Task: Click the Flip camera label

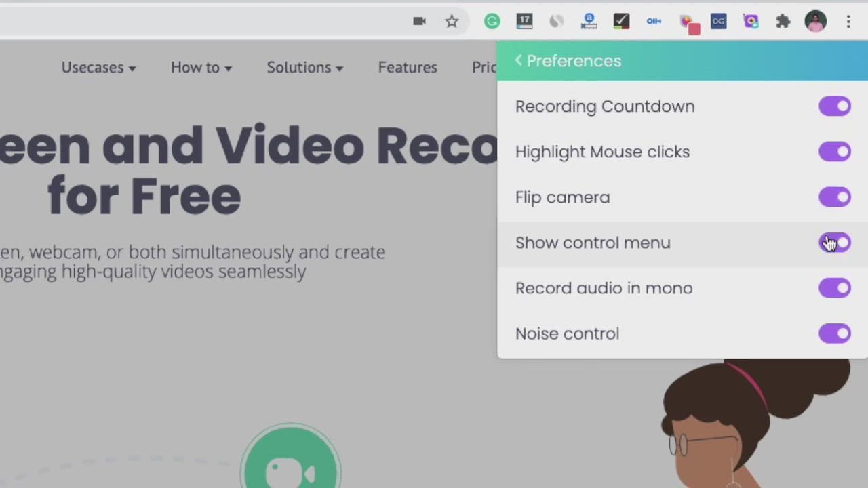Action: tap(562, 197)
